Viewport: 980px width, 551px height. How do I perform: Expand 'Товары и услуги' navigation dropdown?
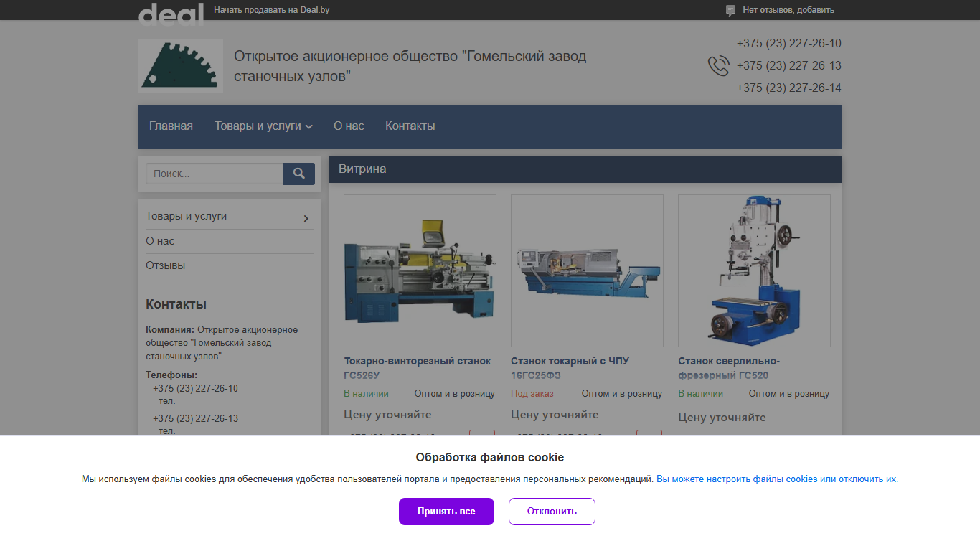tap(263, 126)
